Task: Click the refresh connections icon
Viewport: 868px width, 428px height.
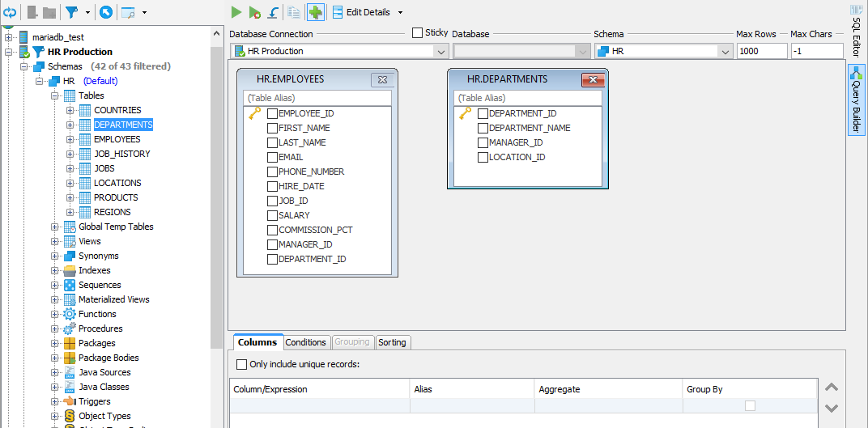Action: (x=10, y=12)
